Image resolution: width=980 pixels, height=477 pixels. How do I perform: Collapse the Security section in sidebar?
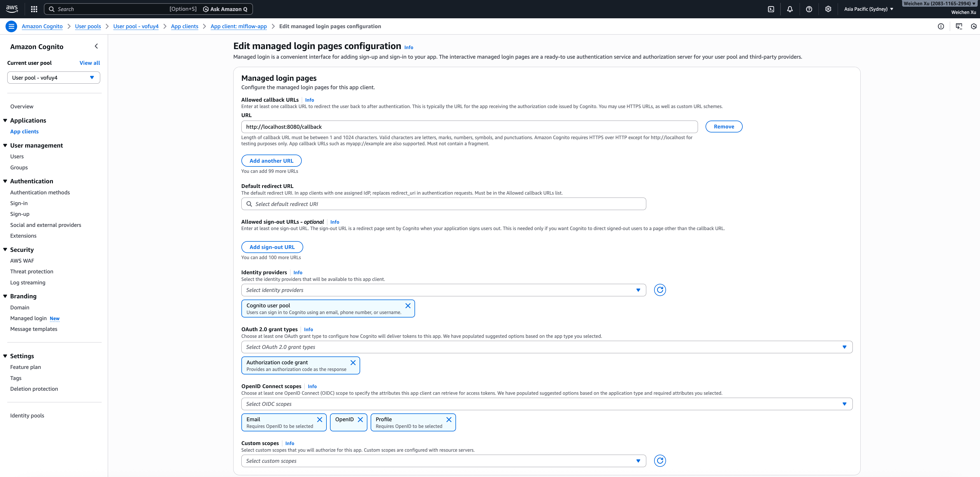coord(5,250)
